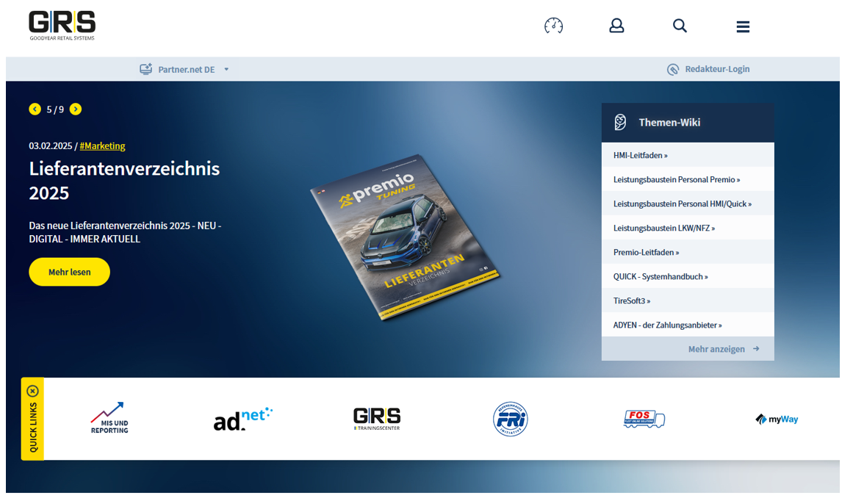This screenshot has height=504, width=853.
Task: Open the user account profile icon
Action: 616,26
